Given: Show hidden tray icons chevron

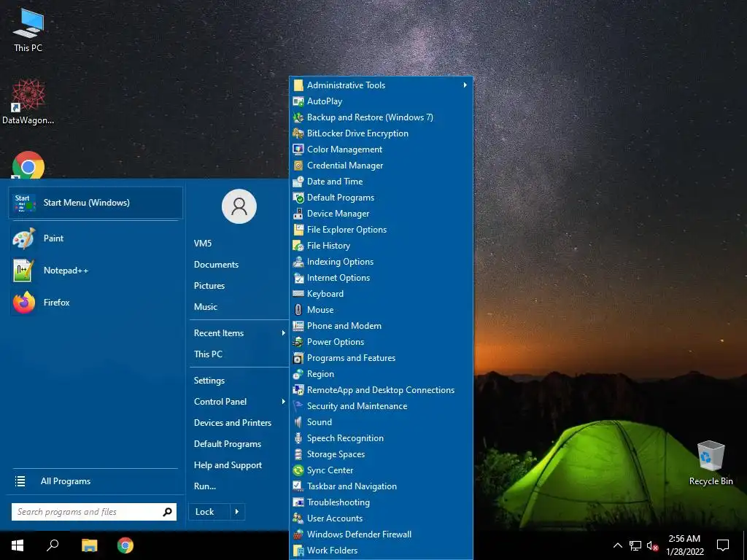Looking at the screenshot, I should tap(617, 545).
